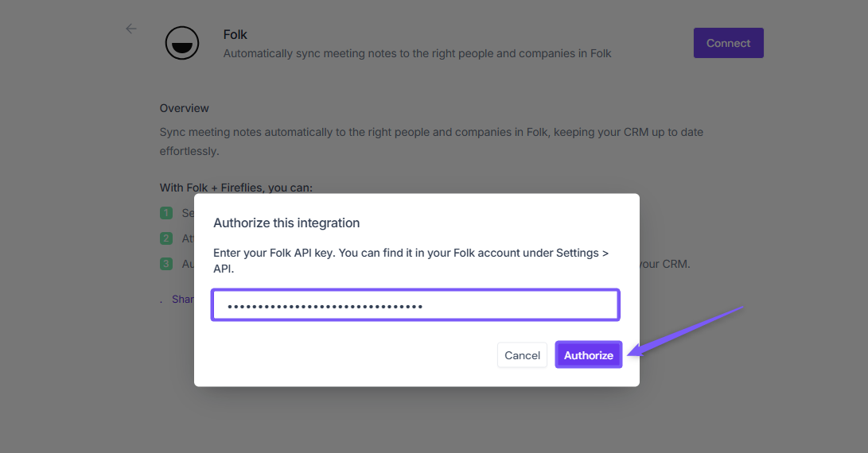Click the "your CRM." text fragment

point(665,264)
